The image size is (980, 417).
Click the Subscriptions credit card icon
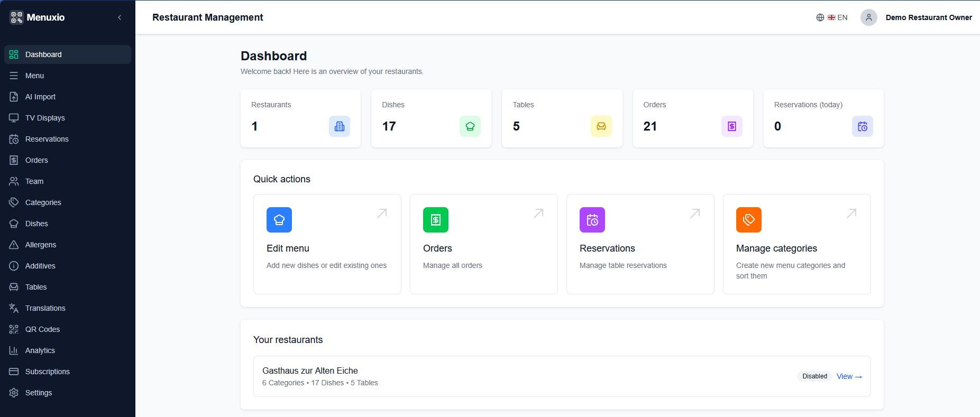(x=14, y=372)
